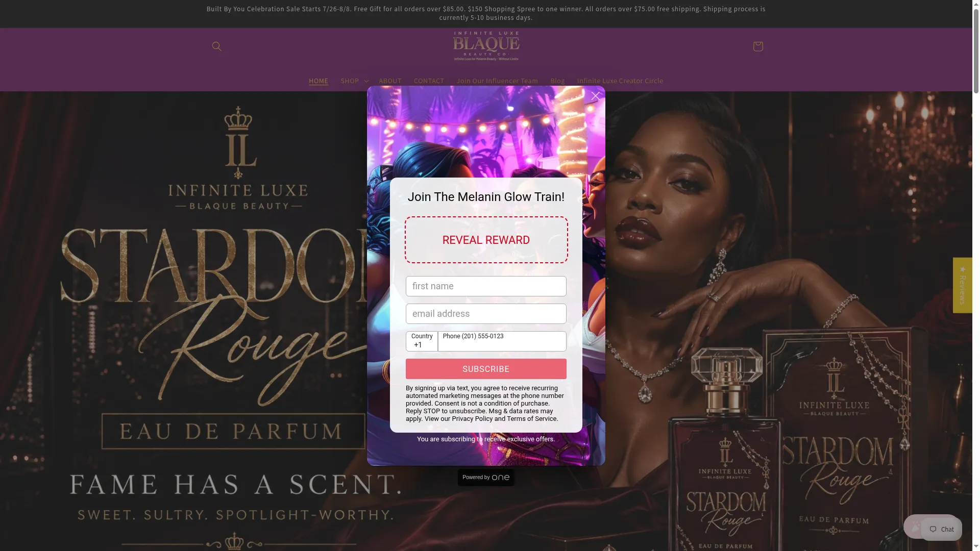The width and height of the screenshot is (980, 551).
Task: Open the Chat widget
Action: pos(942,529)
